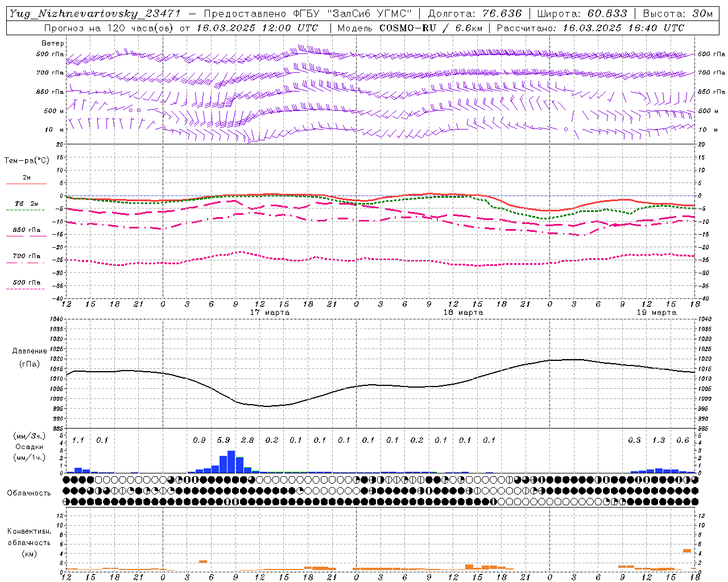Image resolution: width=728 pixels, height=582 pixels.
Task: Click the station title Yug_Nizhnevartovsky_23471
Action: (x=95, y=14)
